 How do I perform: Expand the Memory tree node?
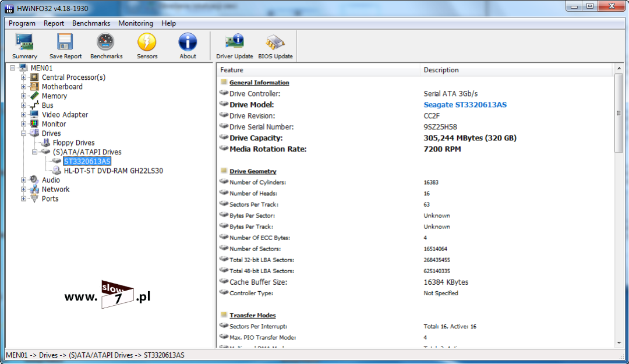[x=24, y=96]
